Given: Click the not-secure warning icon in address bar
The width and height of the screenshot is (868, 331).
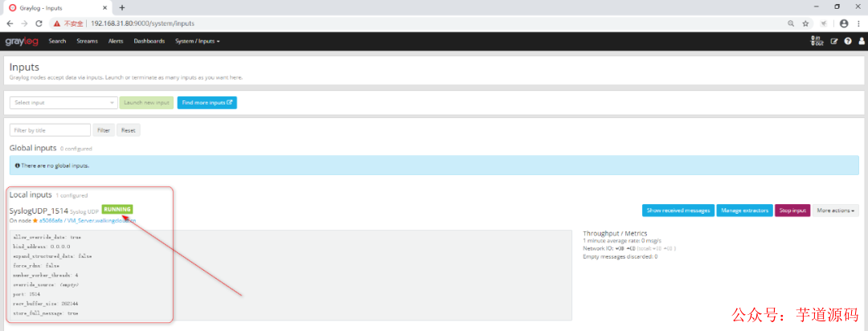Looking at the screenshot, I should click(x=58, y=24).
